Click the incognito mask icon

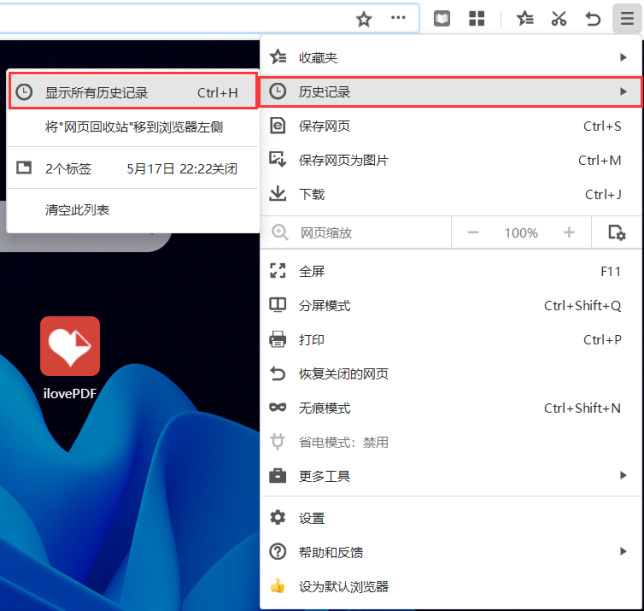[x=278, y=407]
